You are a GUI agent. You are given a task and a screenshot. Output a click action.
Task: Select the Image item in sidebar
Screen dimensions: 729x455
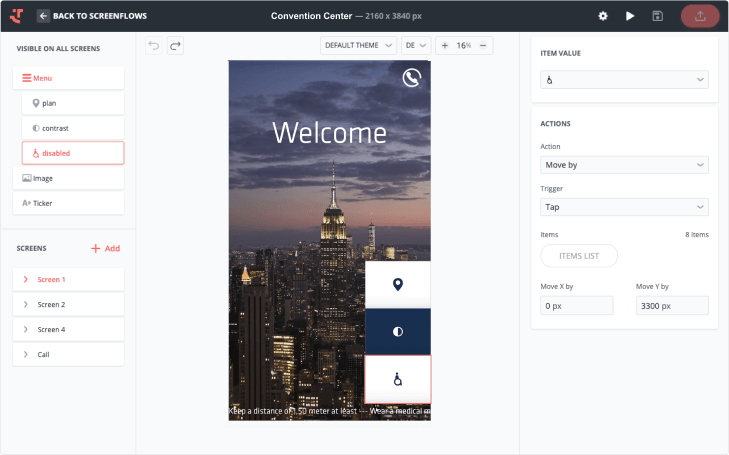tap(68, 178)
